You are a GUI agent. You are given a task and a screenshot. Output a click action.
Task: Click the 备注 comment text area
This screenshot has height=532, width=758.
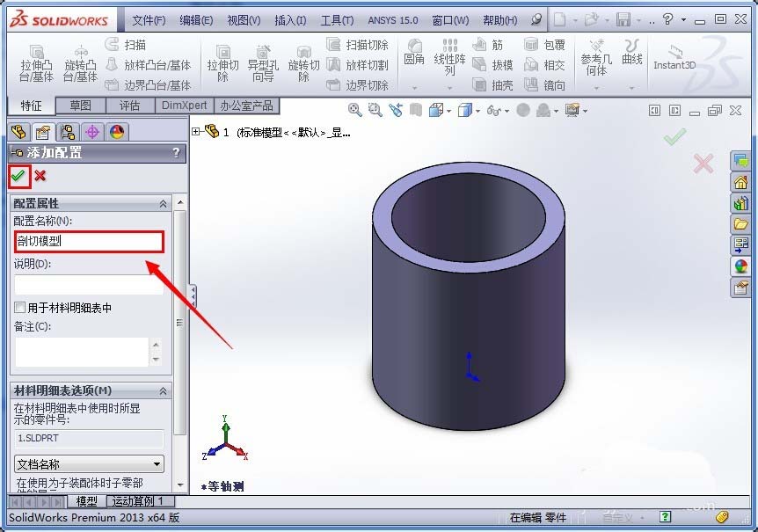pyautogui.click(x=82, y=351)
